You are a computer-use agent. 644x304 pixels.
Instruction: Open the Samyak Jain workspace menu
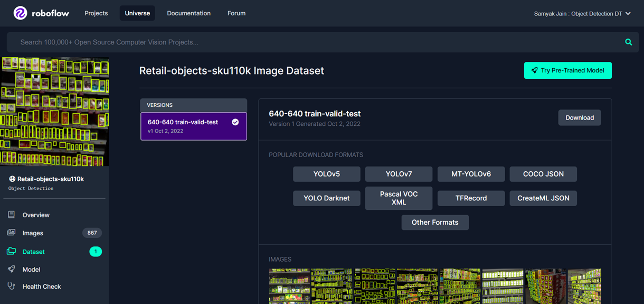pyautogui.click(x=582, y=14)
